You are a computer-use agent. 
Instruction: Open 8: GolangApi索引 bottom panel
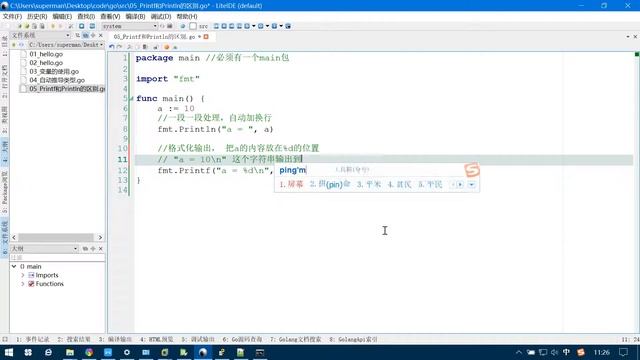click(353, 339)
